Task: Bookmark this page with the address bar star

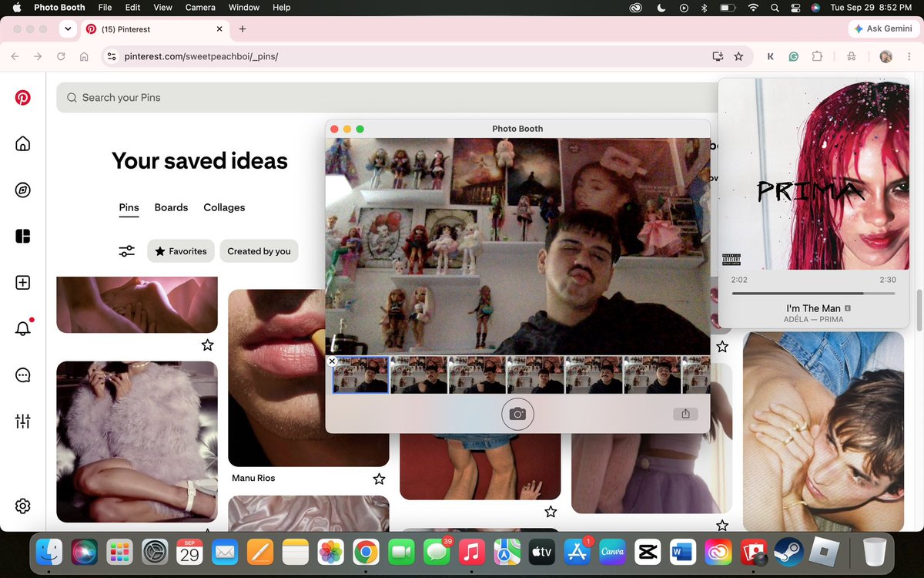Action: click(x=738, y=56)
